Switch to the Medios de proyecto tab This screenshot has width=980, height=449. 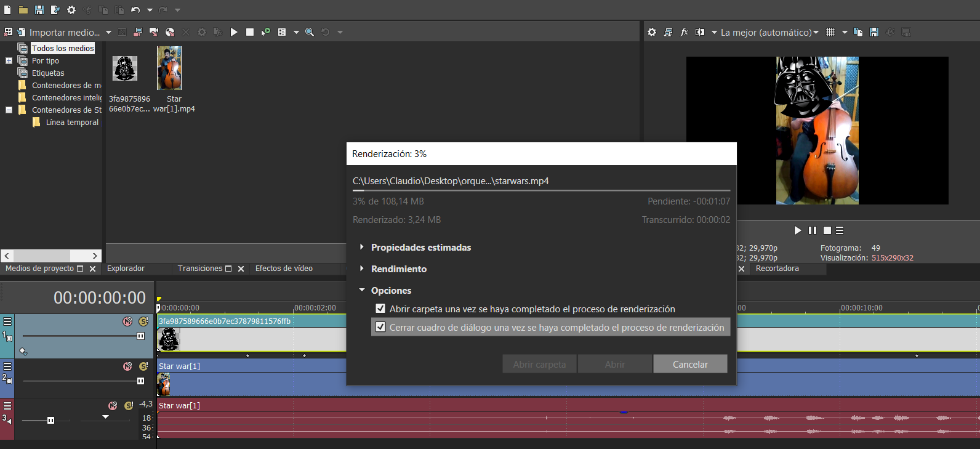coord(39,269)
